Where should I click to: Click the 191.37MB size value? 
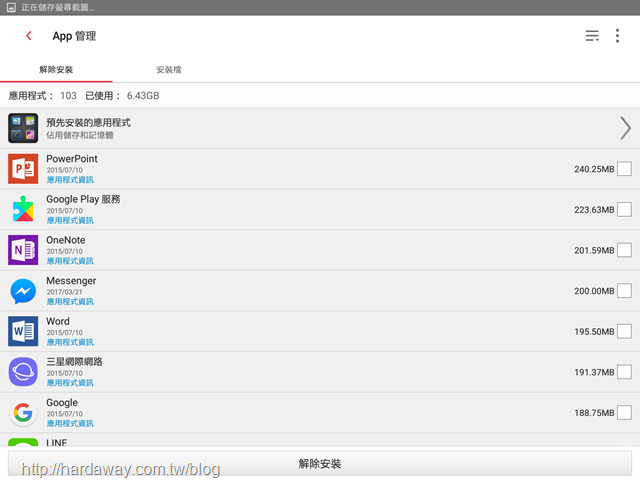594,372
